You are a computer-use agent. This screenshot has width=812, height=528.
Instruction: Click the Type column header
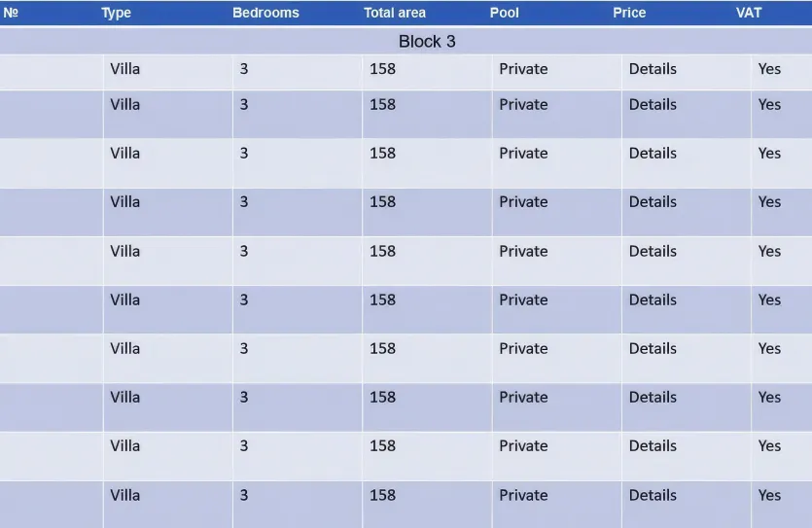click(x=116, y=13)
